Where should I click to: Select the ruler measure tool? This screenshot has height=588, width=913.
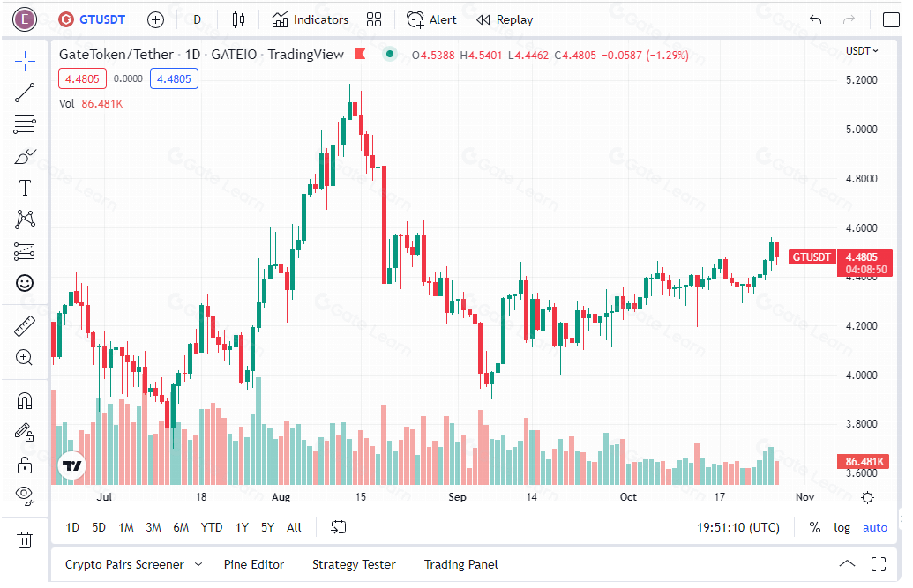pyautogui.click(x=25, y=326)
